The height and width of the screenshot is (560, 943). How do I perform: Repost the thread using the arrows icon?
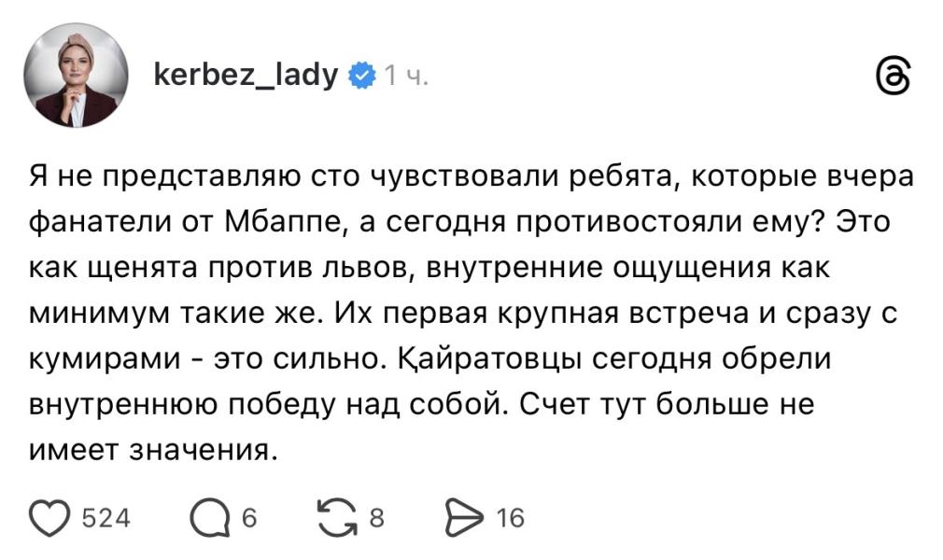335,516
